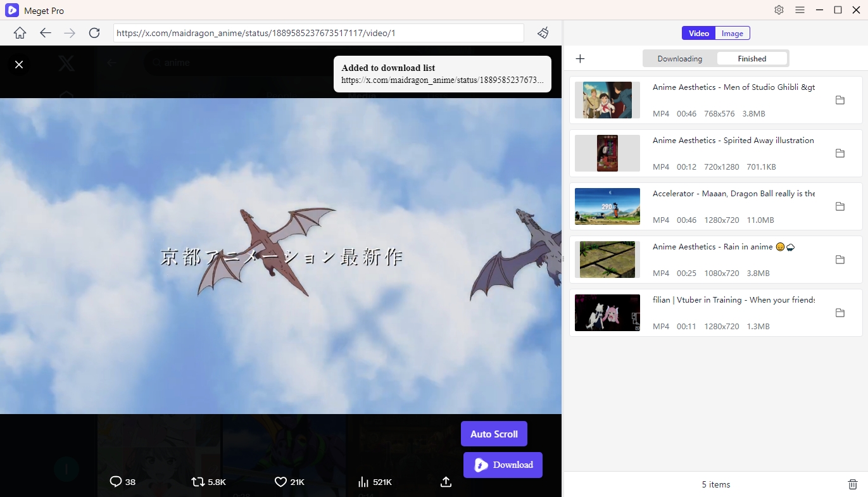This screenshot has height=497, width=868.
Task: Open the Rain in anime thumbnail
Action: 607,260
